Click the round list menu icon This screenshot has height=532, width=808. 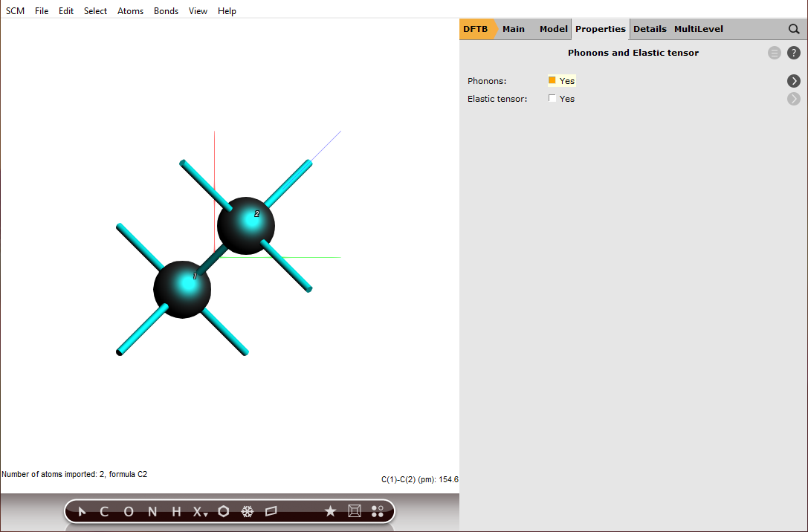coord(774,53)
